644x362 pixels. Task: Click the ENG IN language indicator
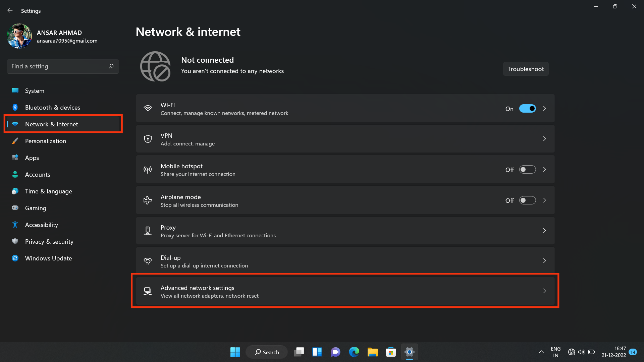(556, 352)
